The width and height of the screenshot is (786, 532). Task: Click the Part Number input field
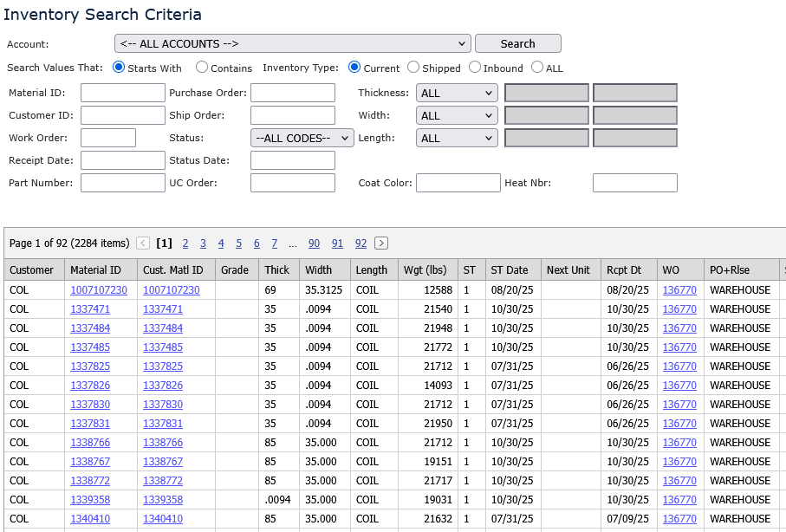pos(122,182)
